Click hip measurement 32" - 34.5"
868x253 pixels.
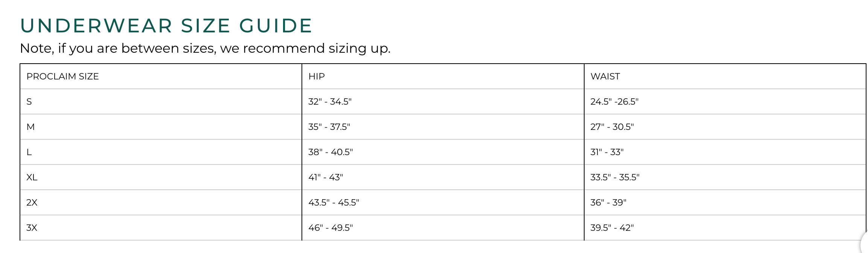[330, 102]
